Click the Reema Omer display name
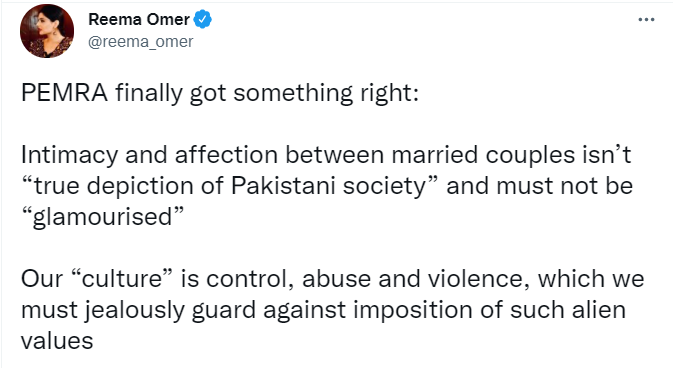Image resolution: width=673 pixels, height=368 pixels. click(x=139, y=19)
